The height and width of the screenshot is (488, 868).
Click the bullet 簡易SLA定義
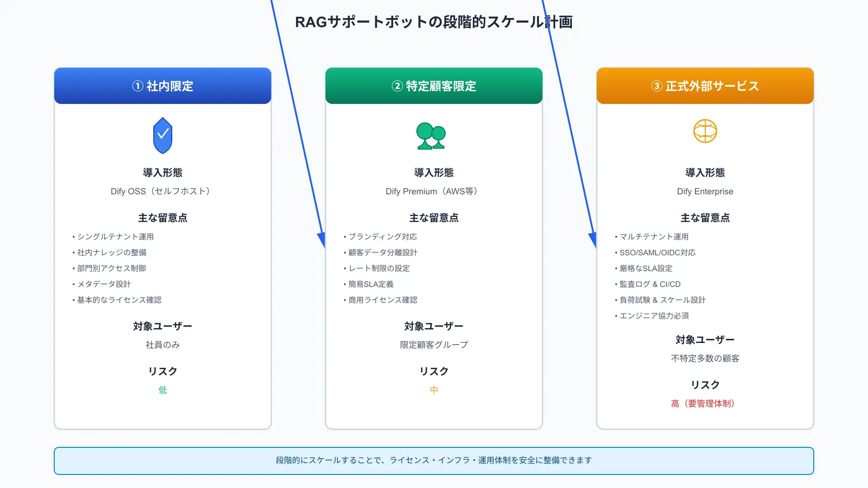tap(368, 284)
